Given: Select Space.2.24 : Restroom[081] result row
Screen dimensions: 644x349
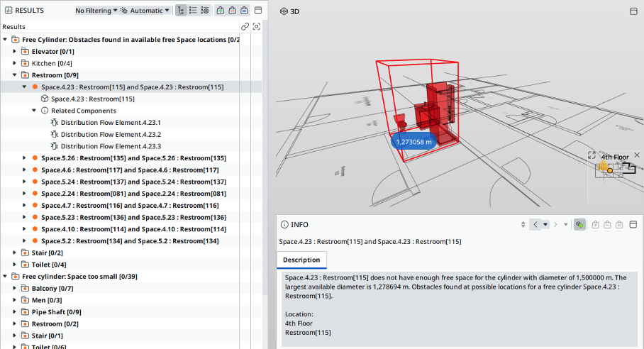Looking at the screenshot, I should coord(133,194).
